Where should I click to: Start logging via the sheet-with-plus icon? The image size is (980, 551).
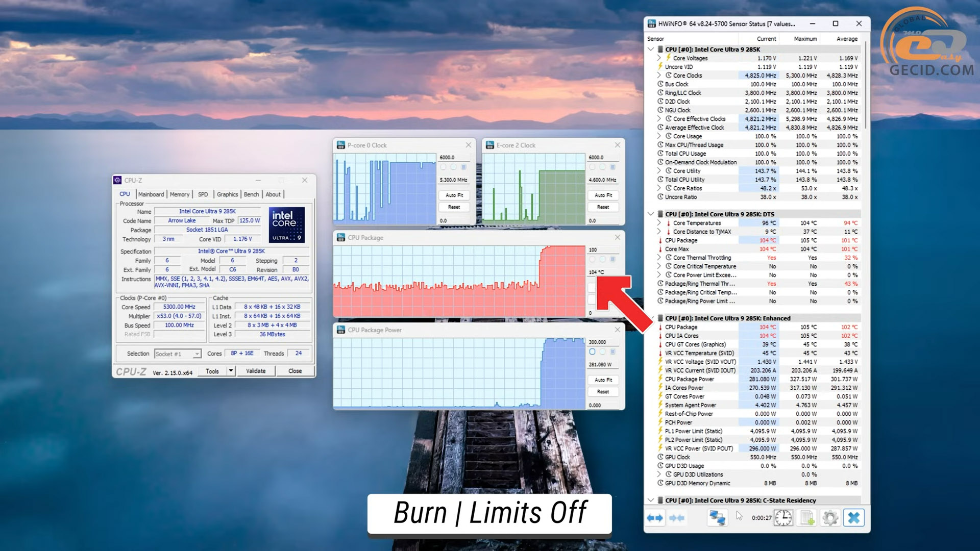pos(807,518)
